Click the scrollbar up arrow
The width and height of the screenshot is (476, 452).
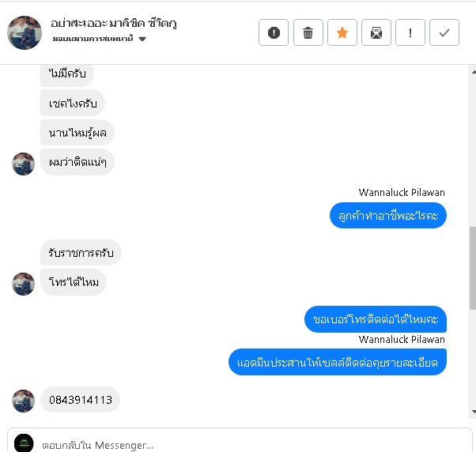tap(474, 72)
